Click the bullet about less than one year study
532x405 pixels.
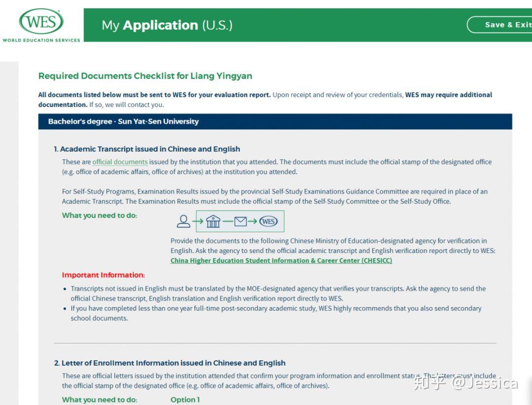(276, 313)
